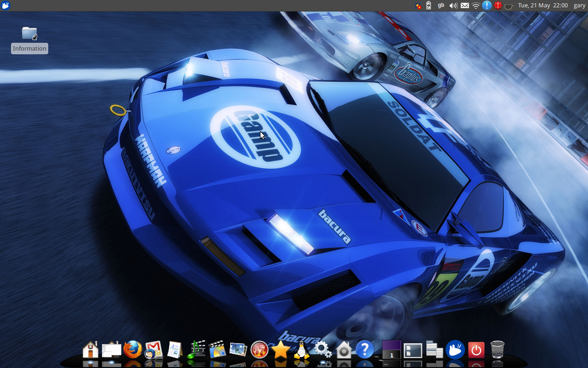
Task: Click the gb keyboard layout indicator
Action: point(441,6)
